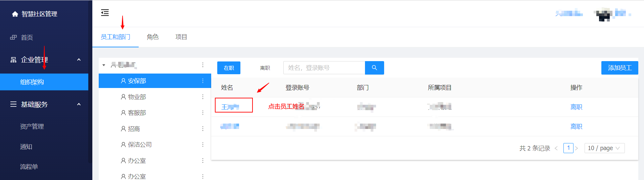Switch to the 项目 tab

coord(181,37)
